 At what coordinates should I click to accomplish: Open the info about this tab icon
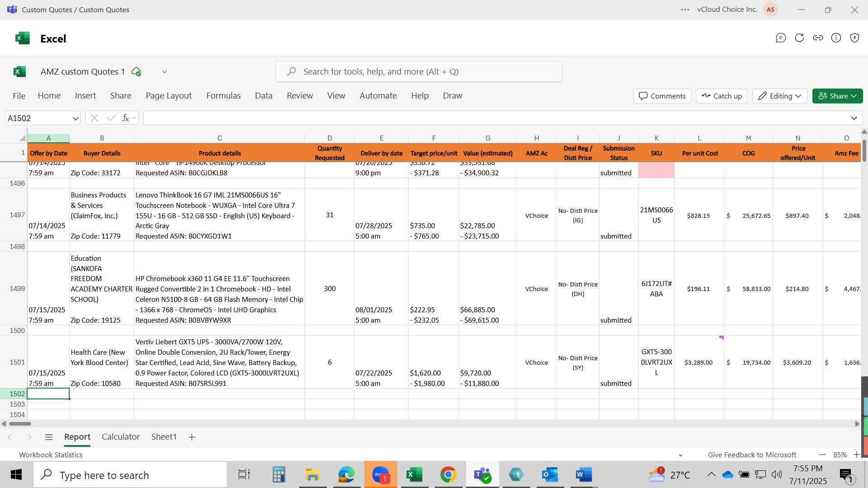click(x=836, y=38)
